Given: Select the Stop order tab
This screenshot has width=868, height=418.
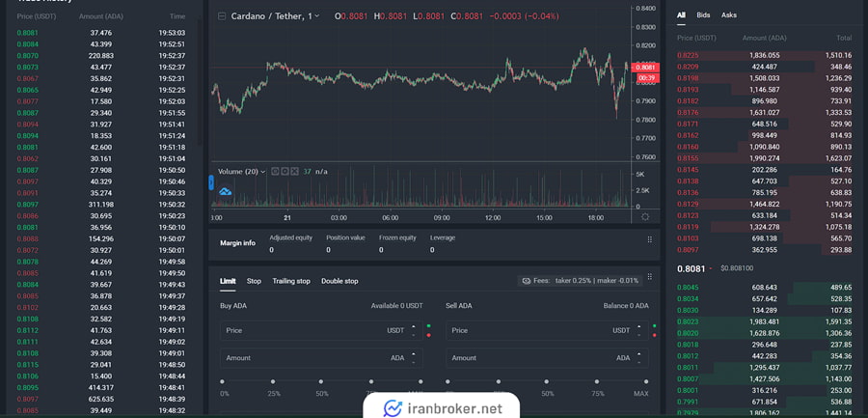Looking at the screenshot, I should click(x=254, y=281).
